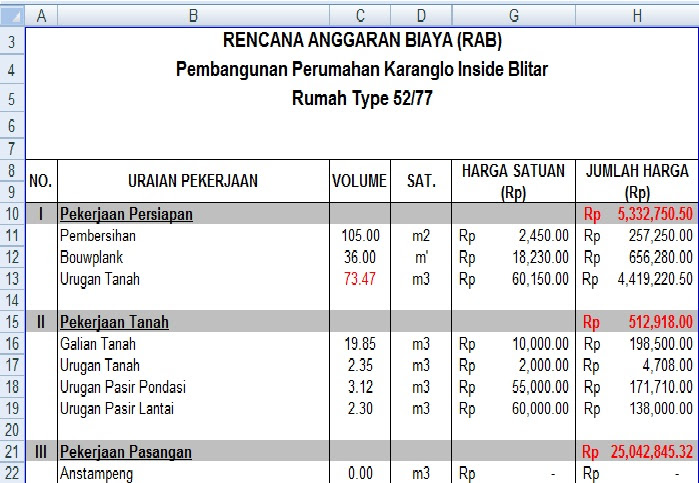699x483 pixels.
Task: Select column B header
Action: tap(193, 16)
